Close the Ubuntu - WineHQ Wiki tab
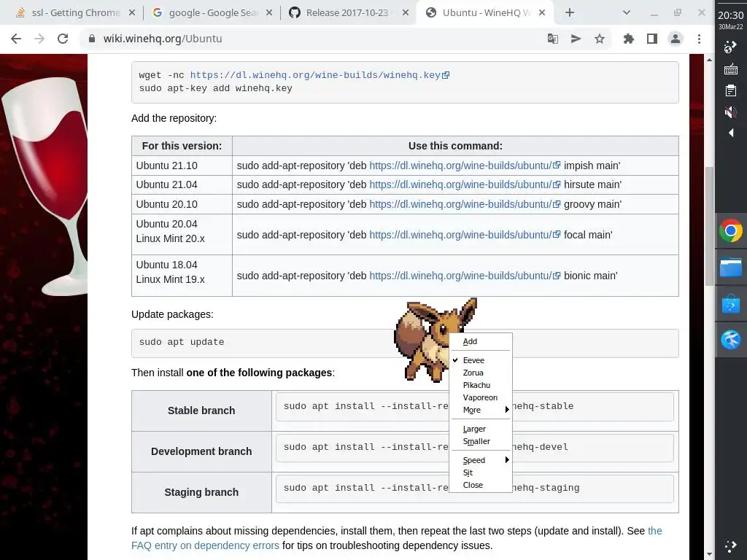 click(x=542, y=13)
